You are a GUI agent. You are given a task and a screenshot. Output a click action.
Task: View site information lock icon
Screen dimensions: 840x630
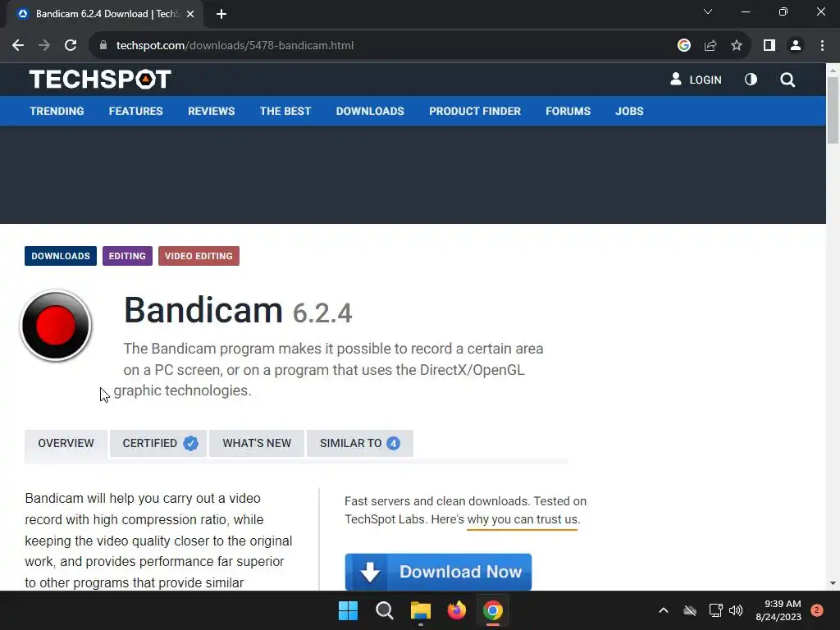103,46
